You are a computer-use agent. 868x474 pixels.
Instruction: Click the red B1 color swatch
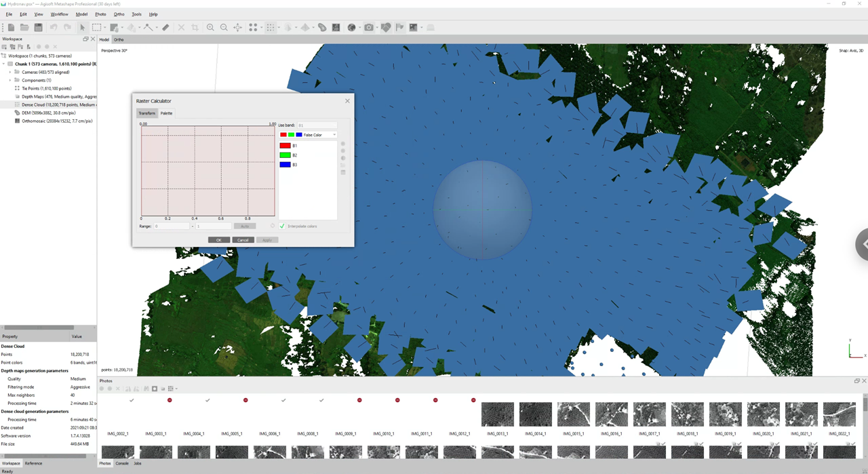(285, 146)
